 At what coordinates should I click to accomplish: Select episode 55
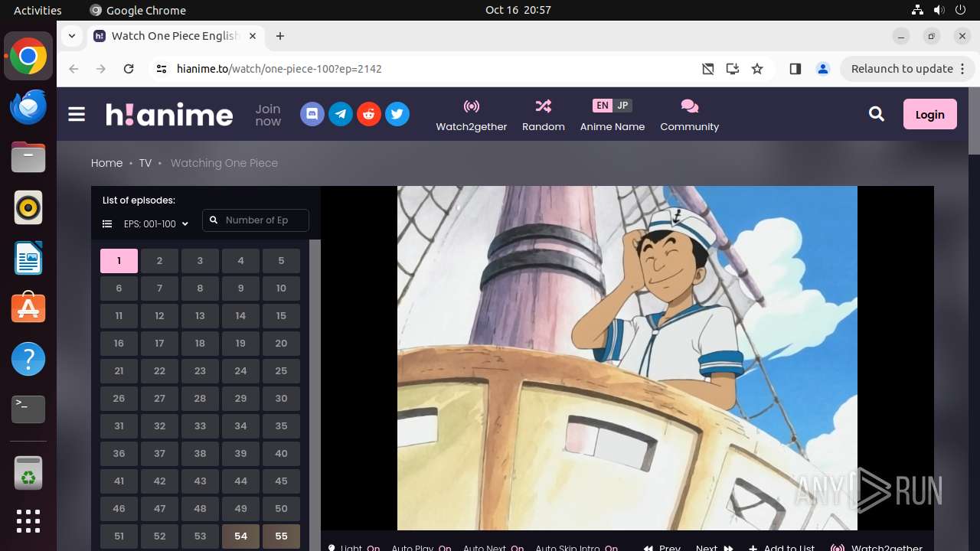[281, 536]
